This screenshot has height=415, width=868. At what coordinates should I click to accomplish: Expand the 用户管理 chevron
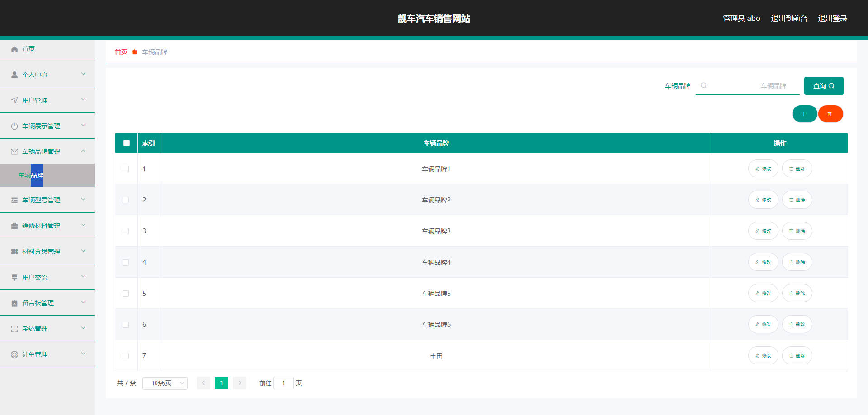click(83, 99)
